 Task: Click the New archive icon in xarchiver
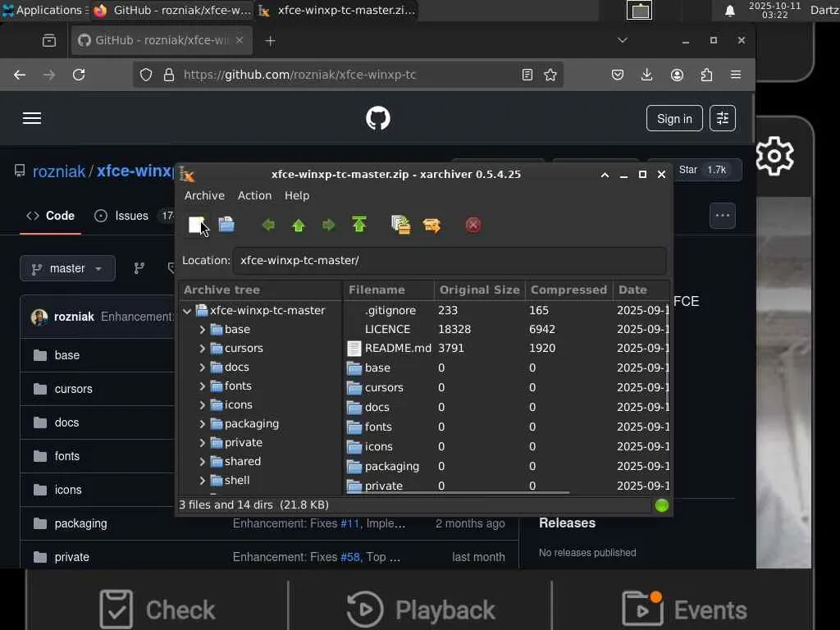tap(197, 225)
